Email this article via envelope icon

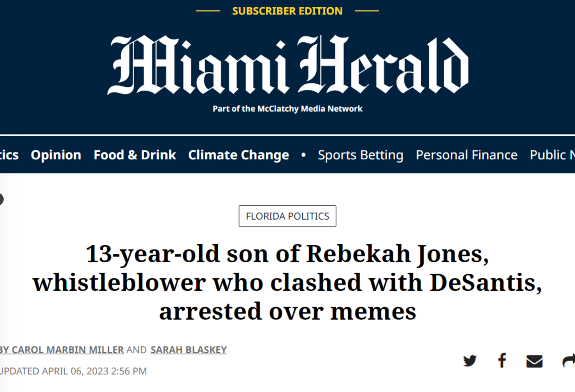point(534,361)
